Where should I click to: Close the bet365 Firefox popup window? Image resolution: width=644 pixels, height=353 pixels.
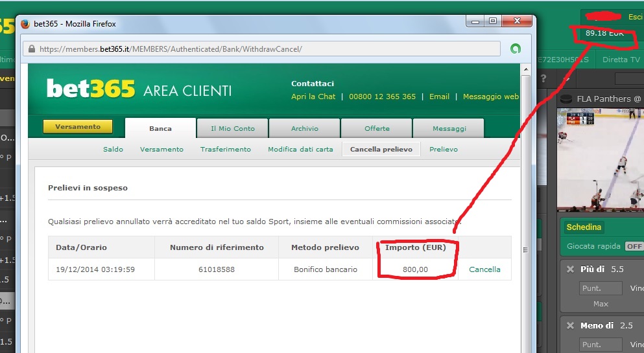(517, 21)
